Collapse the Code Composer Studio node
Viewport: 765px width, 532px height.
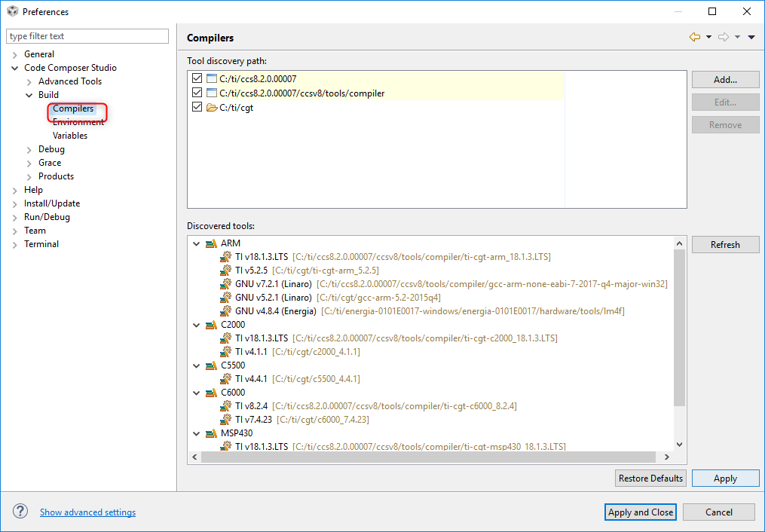[14, 69]
